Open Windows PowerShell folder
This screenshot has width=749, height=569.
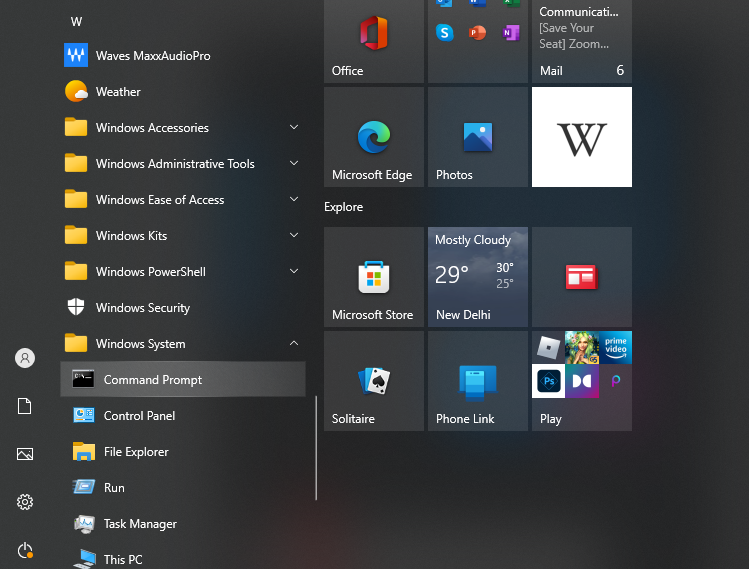[x=183, y=271]
